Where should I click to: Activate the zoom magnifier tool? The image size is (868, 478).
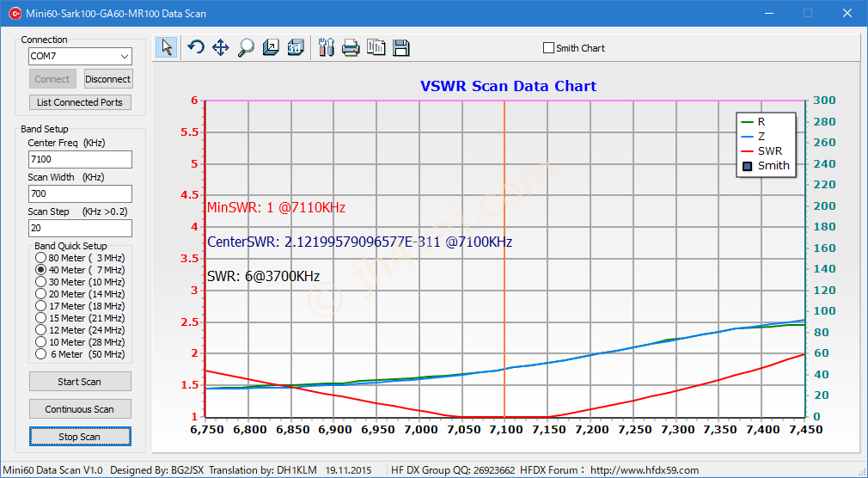click(245, 47)
